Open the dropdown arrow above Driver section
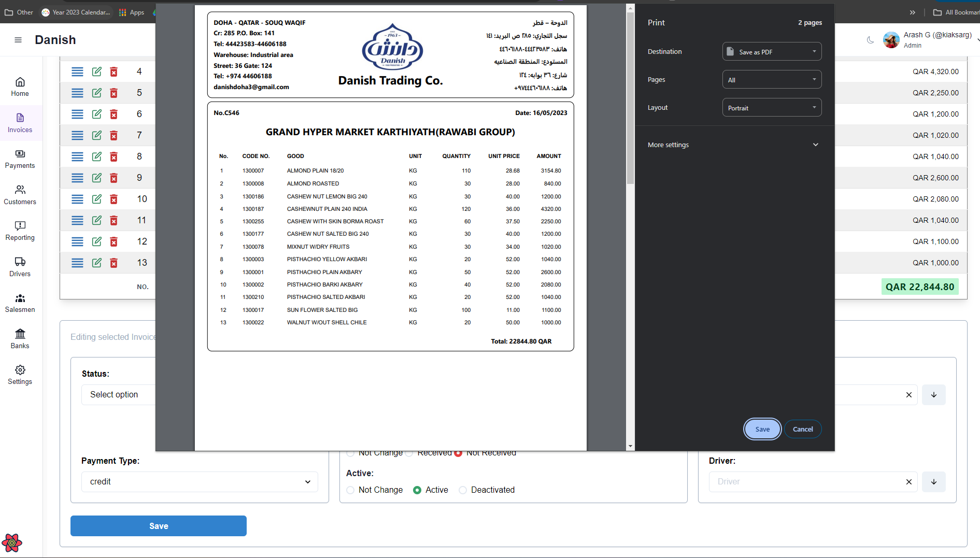Viewport: 980px width, 558px height. [934, 395]
